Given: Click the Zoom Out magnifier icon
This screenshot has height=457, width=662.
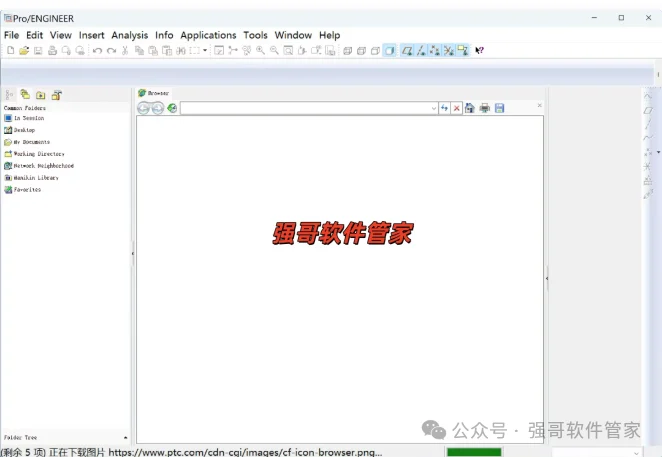Looking at the screenshot, I should pos(274,51).
